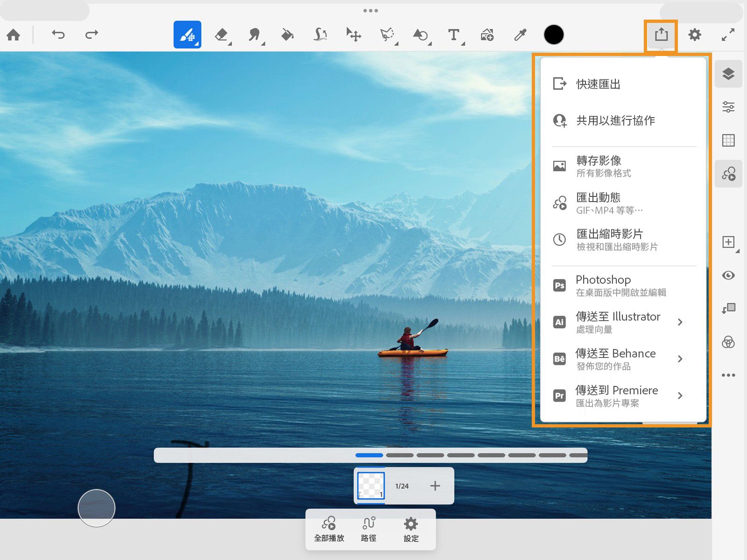Viewport: 747px width, 560px height.
Task: Select the move transform tool
Action: [353, 35]
